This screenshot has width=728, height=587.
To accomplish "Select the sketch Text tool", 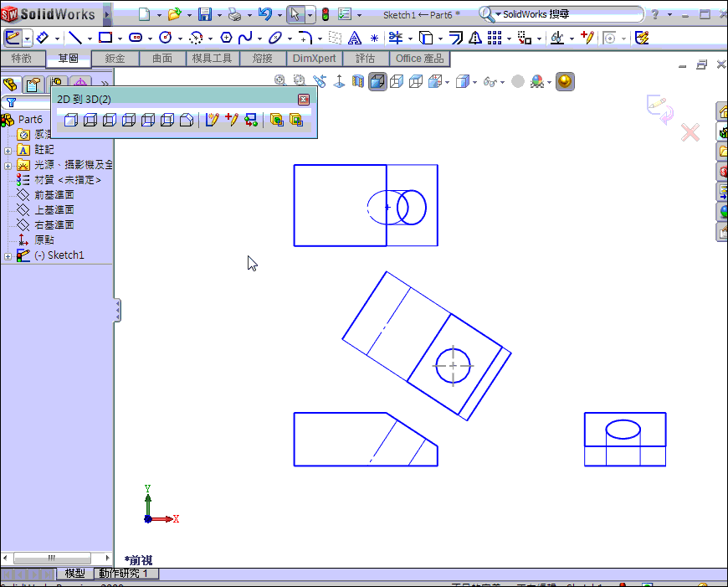I will click(354, 38).
